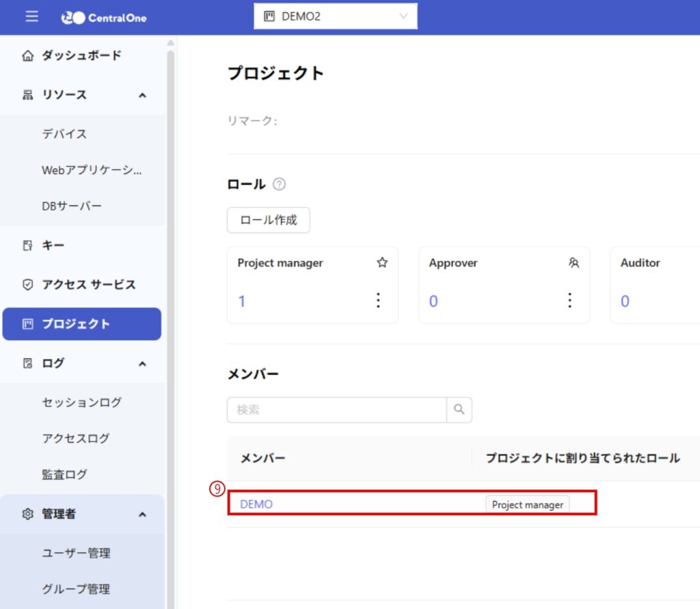Image resolution: width=700 pixels, height=609 pixels.
Task: Click the member 検索 input field
Action: 336,410
